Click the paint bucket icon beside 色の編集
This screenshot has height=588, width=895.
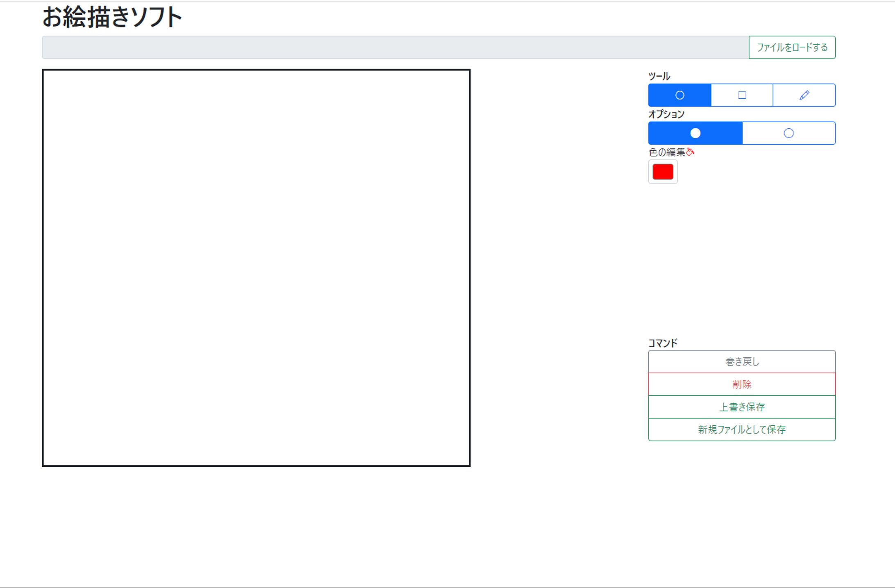point(690,152)
